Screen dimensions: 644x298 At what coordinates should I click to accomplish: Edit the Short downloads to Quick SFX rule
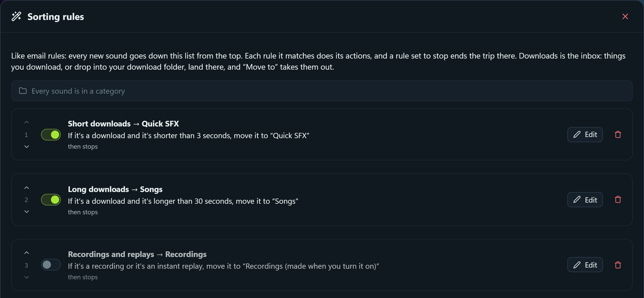tap(585, 134)
